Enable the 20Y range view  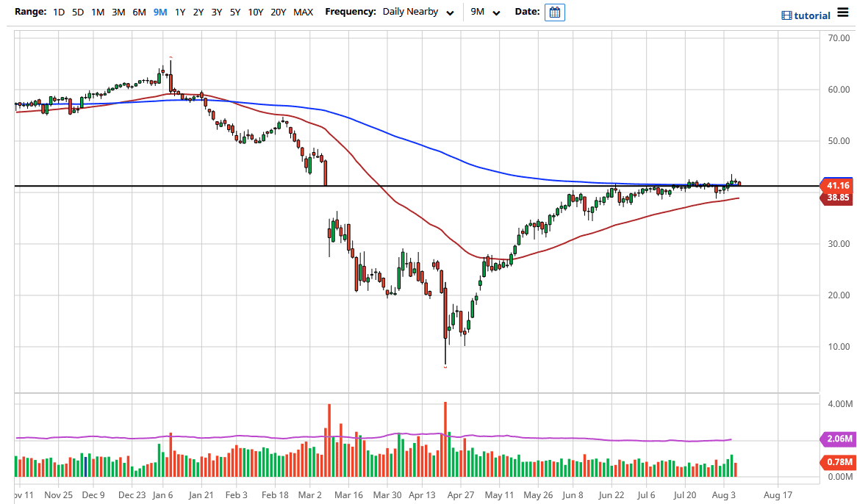(x=279, y=12)
